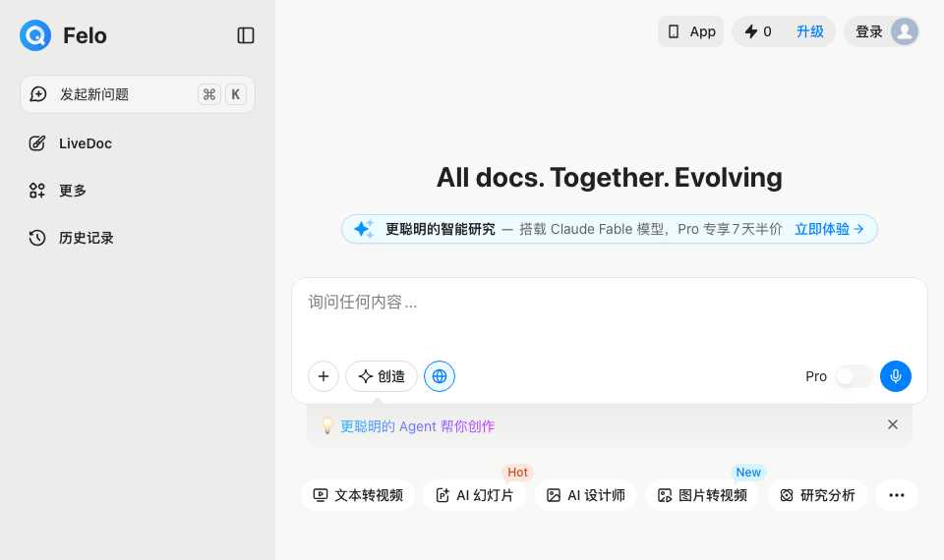944x560 pixels.
Task: Toggle the globe web search icon
Action: pos(440,376)
